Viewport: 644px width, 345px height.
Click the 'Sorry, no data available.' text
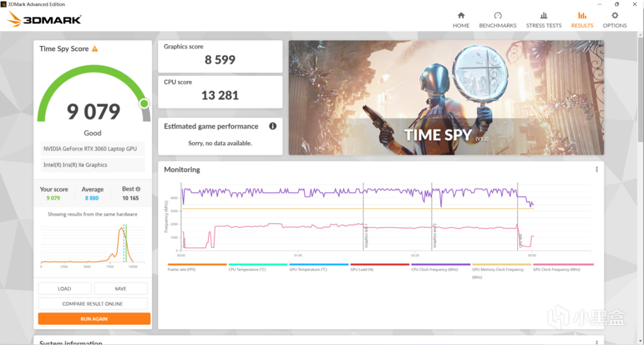(220, 143)
